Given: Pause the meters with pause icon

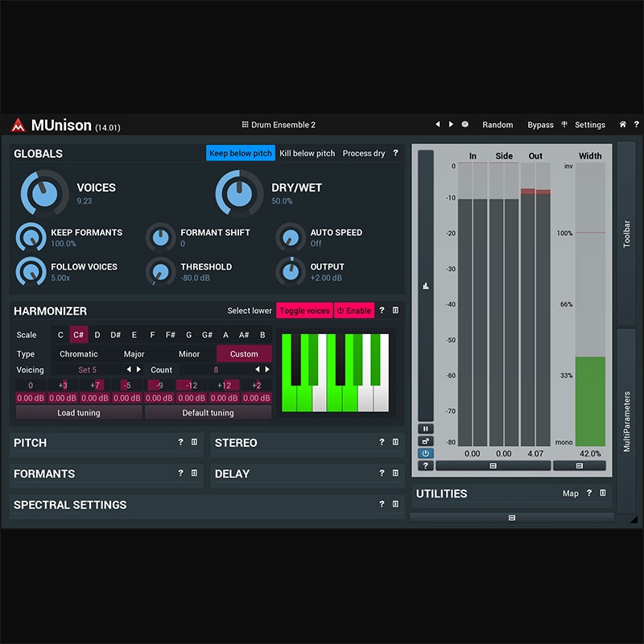Looking at the screenshot, I should click(426, 429).
